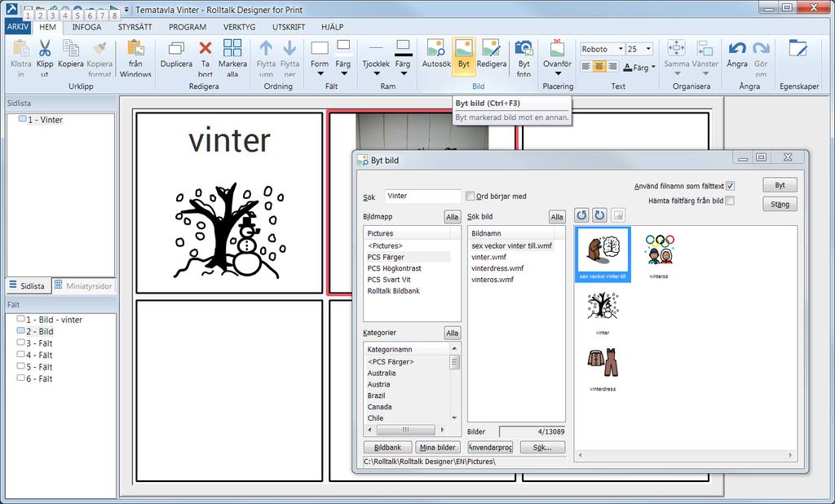
Task: Rotate image right in Byt bild dialog
Action: (599, 215)
